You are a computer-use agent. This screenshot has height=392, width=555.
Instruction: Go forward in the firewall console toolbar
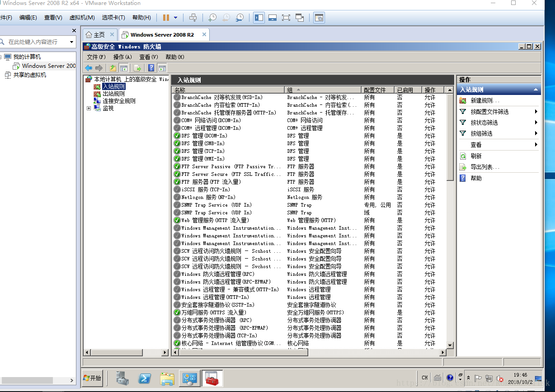tap(99, 68)
